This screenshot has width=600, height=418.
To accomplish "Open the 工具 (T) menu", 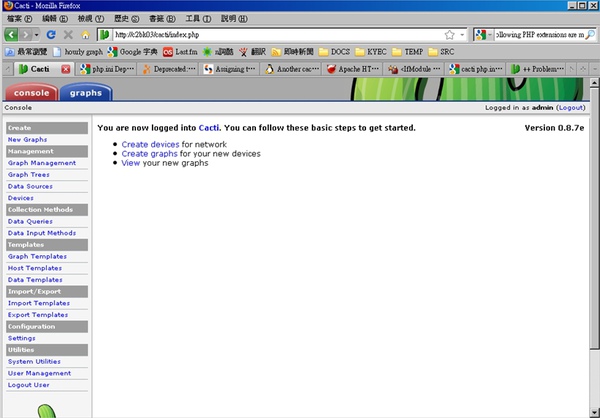I will (198, 18).
